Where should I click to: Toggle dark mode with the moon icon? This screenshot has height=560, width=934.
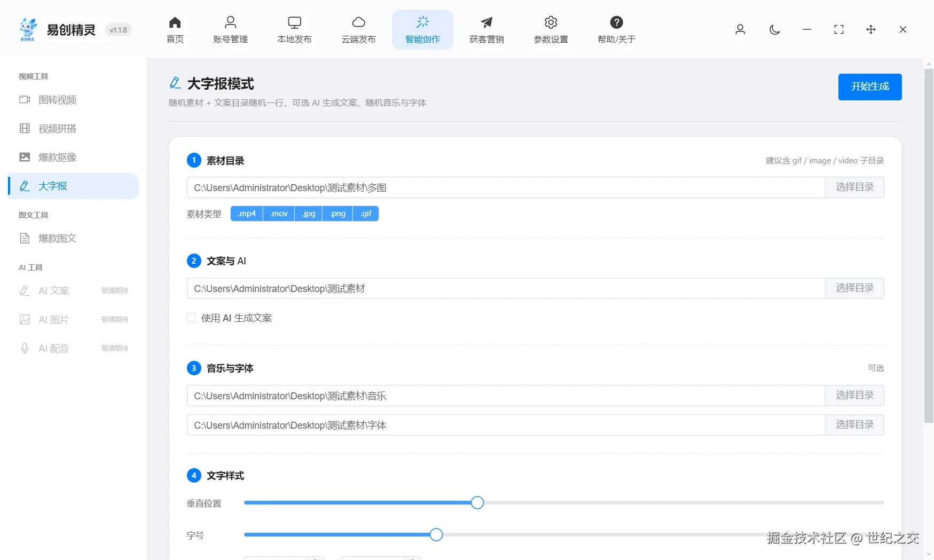point(774,30)
